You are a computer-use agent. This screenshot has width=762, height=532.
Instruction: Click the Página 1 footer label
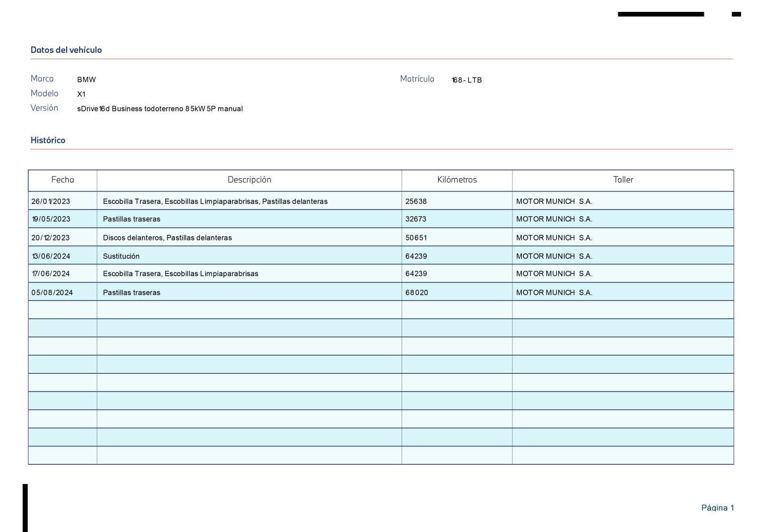tap(717, 508)
